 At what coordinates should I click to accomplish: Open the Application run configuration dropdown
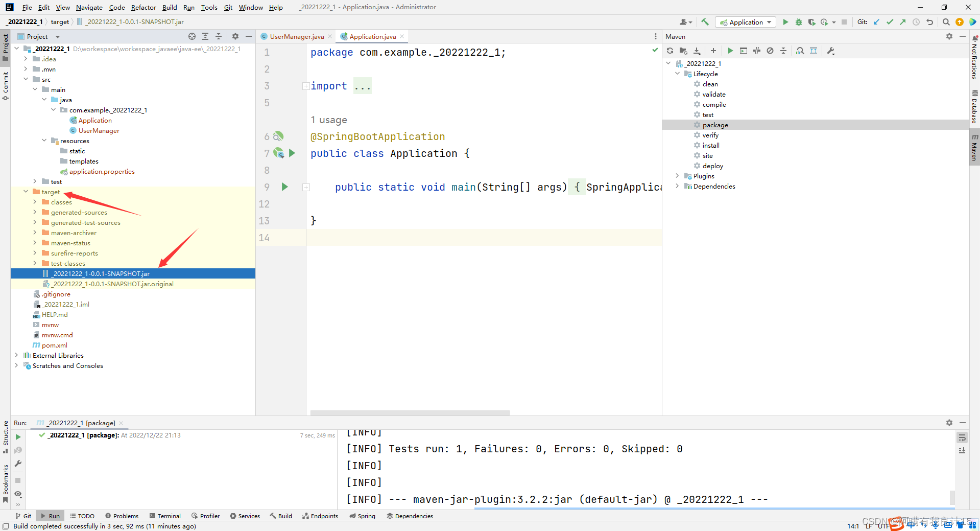coord(746,22)
